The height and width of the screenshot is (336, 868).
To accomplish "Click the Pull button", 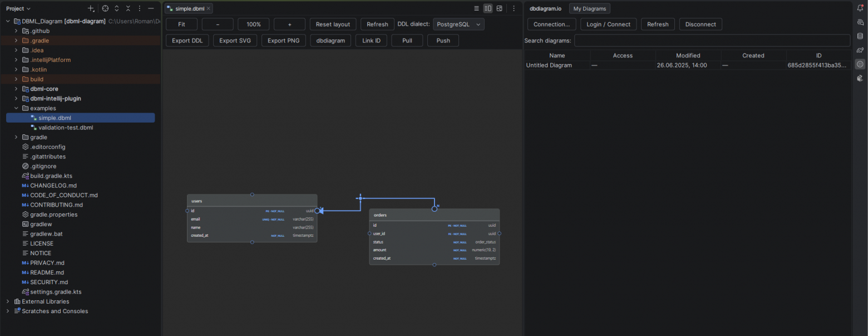I will click(x=407, y=41).
